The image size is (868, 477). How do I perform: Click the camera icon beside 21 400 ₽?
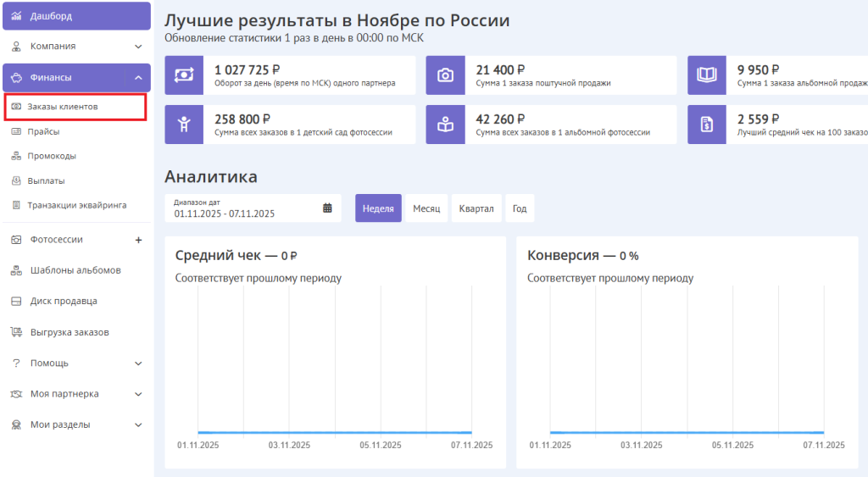(x=445, y=75)
